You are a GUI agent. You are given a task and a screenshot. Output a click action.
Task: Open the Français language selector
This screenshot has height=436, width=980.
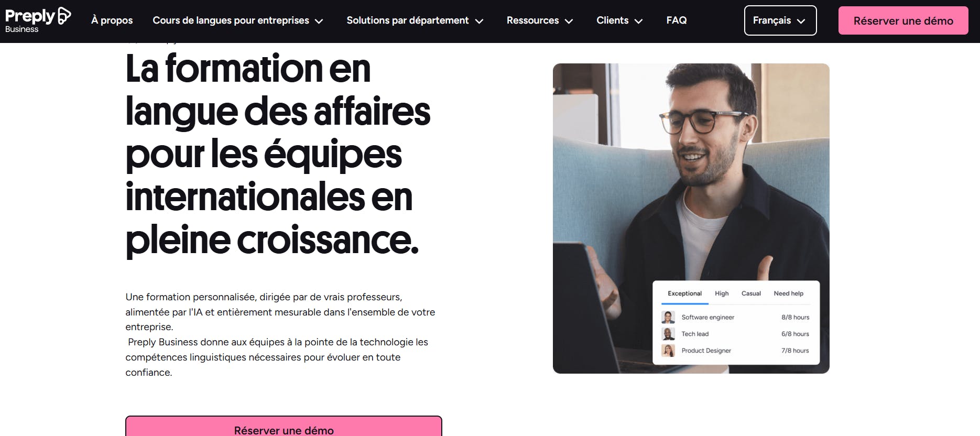click(x=780, y=20)
